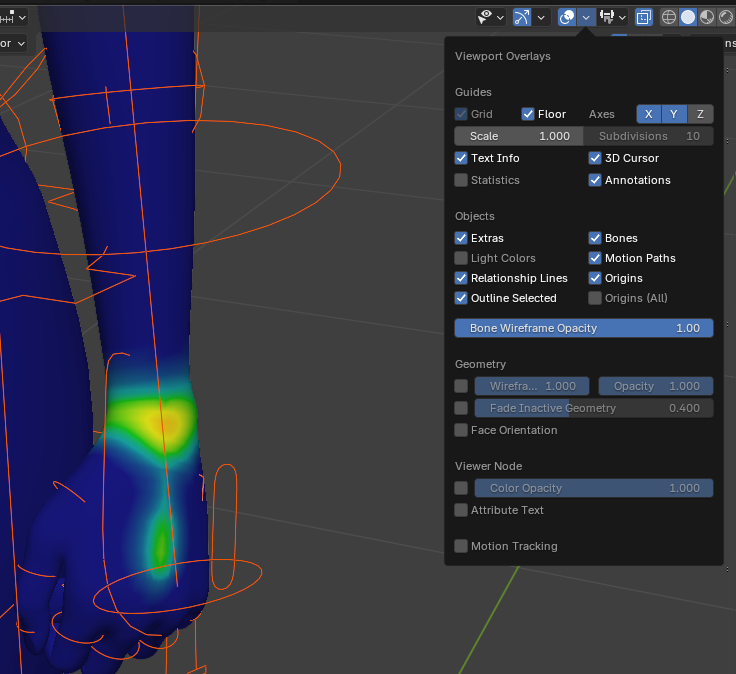Open the gizmo options dropdown arrow
Viewport: 736px width, 674px height.
(x=541, y=17)
